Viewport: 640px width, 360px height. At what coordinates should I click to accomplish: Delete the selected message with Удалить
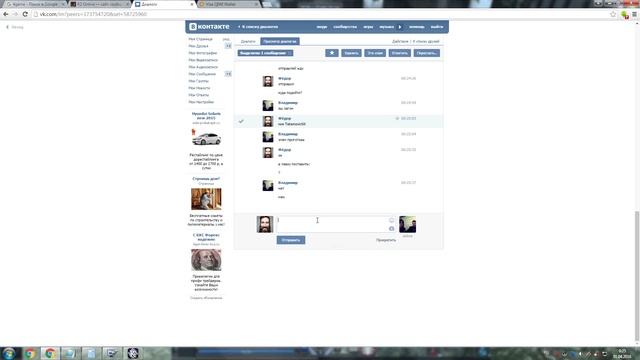click(351, 53)
